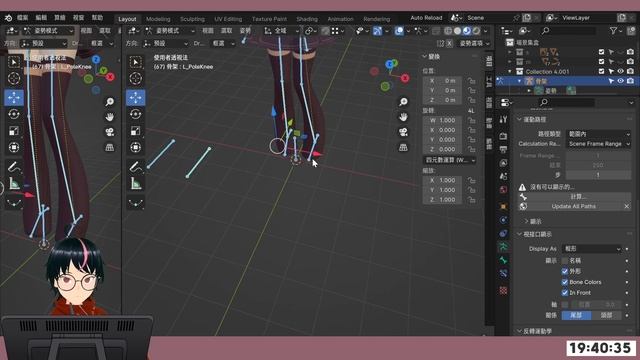Open the Armature data properties tab icon
The image size is (640, 360).
click(x=503, y=247)
